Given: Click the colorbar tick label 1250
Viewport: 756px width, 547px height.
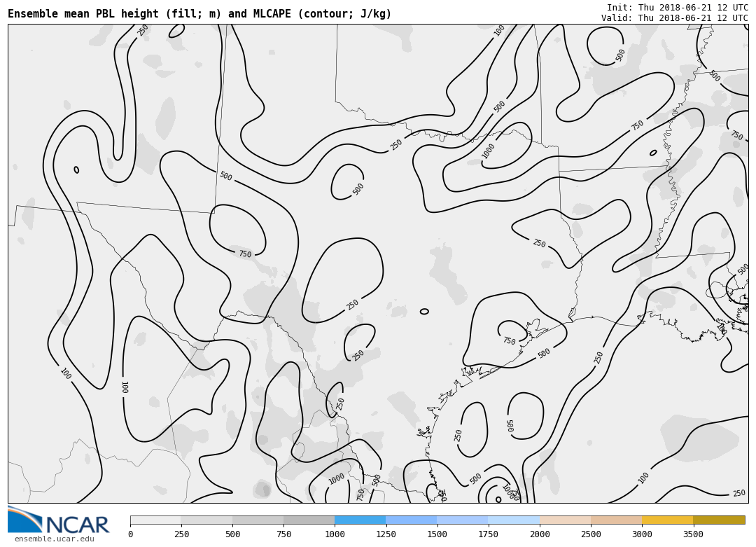Looking at the screenshot, I should point(386,534).
